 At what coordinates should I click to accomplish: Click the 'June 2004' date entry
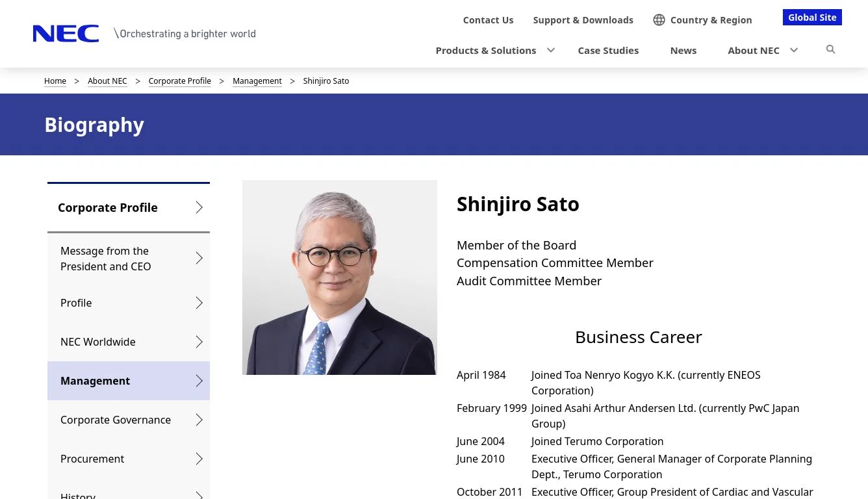(x=481, y=441)
